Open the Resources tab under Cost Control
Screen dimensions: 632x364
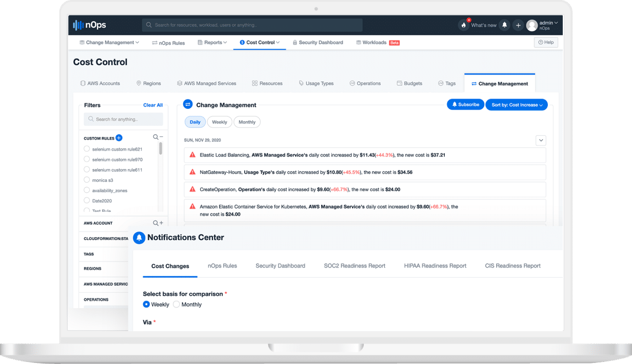coord(267,84)
